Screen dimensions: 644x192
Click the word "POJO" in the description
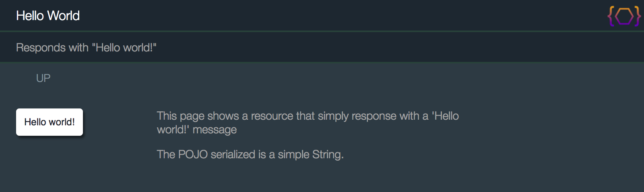point(193,155)
